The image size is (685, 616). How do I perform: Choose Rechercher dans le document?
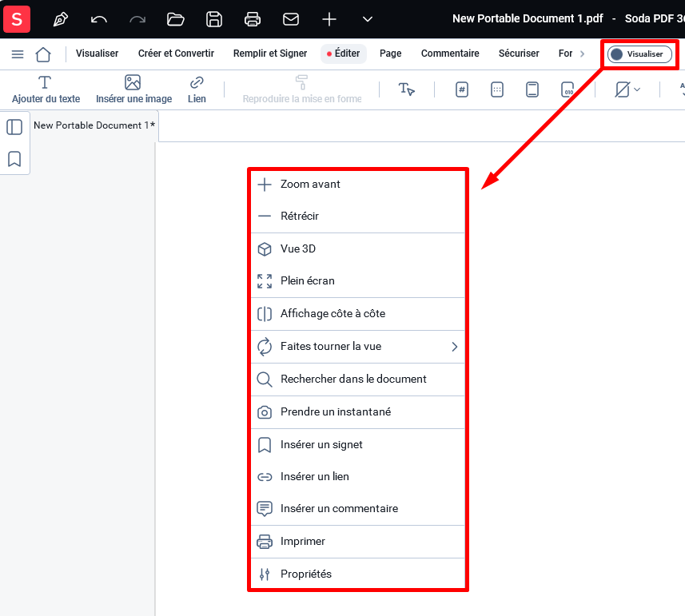(x=358, y=380)
